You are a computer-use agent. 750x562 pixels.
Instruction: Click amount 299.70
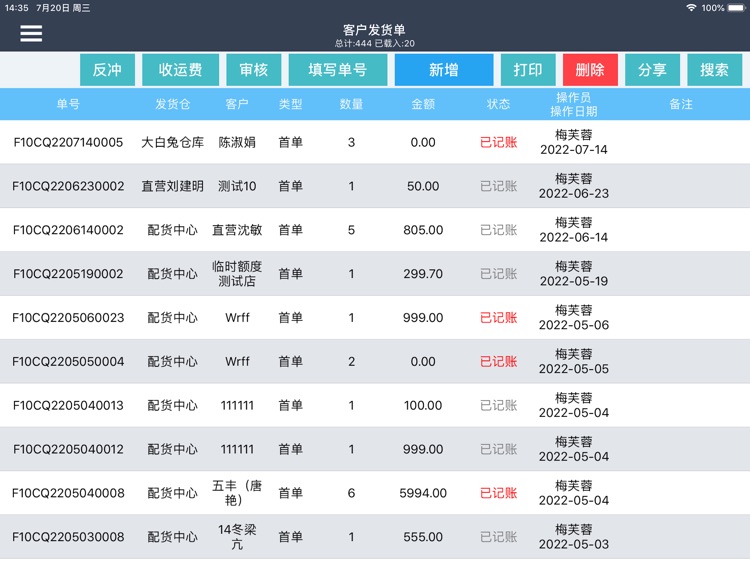423,274
